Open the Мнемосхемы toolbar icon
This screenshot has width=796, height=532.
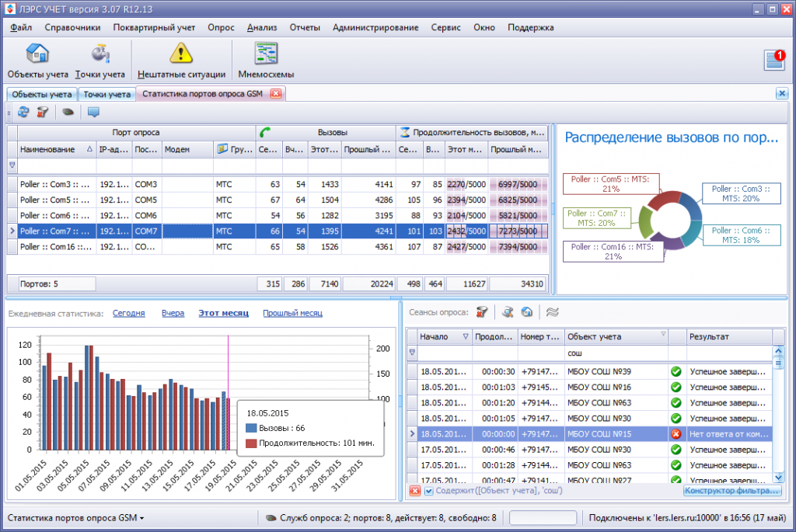pyautogui.click(x=266, y=54)
